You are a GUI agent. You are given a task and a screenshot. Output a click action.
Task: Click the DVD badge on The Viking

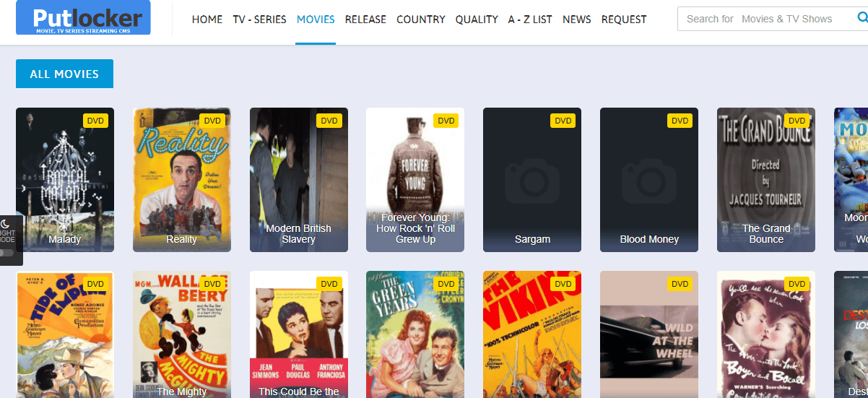(x=563, y=284)
